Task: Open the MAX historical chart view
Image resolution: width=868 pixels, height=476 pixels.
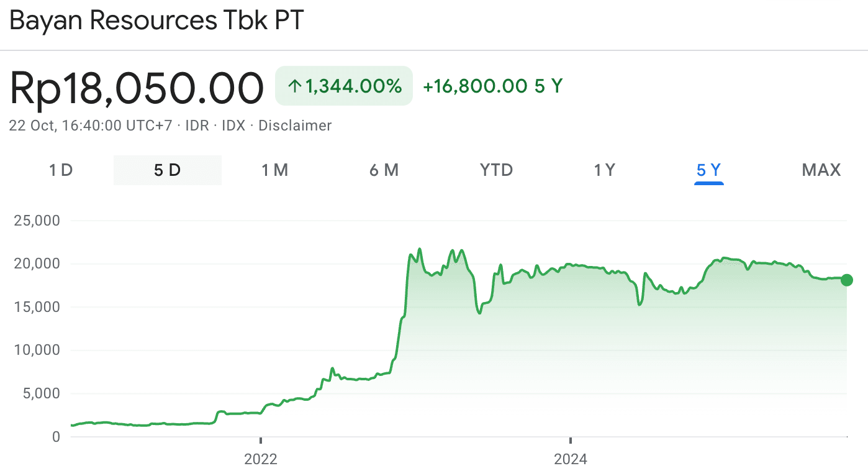Action: click(x=821, y=170)
